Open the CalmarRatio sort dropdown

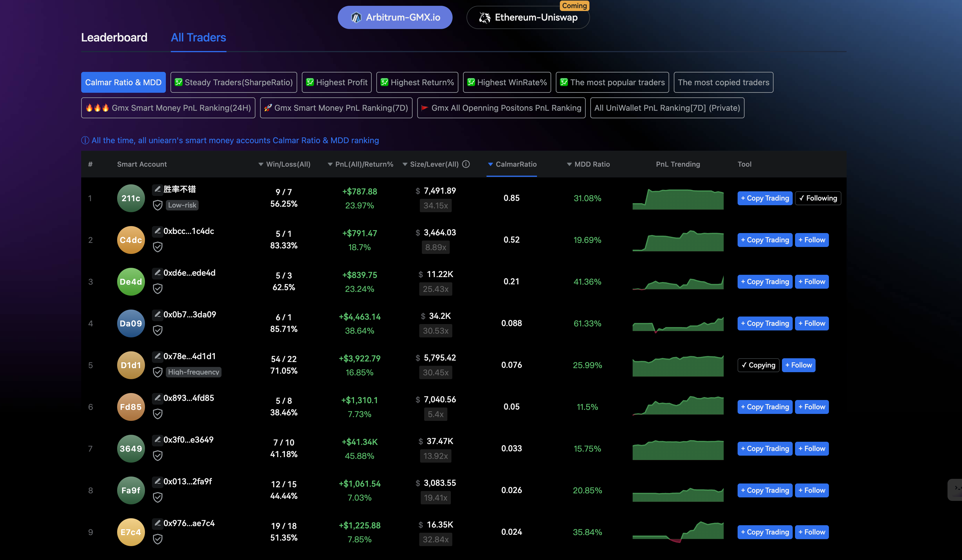tap(491, 164)
